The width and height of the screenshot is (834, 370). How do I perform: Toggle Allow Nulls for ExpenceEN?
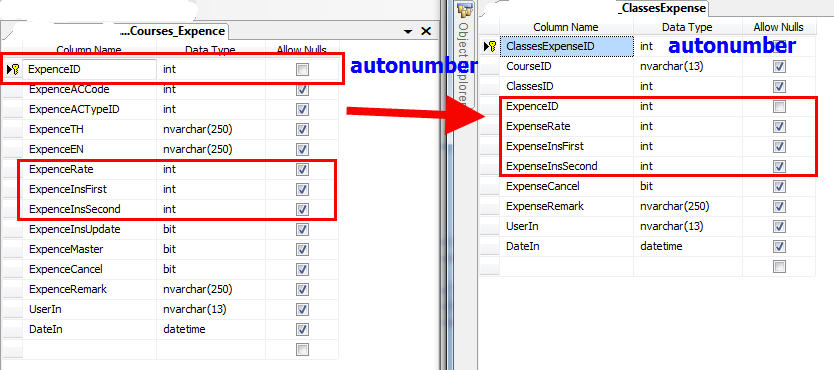click(302, 149)
